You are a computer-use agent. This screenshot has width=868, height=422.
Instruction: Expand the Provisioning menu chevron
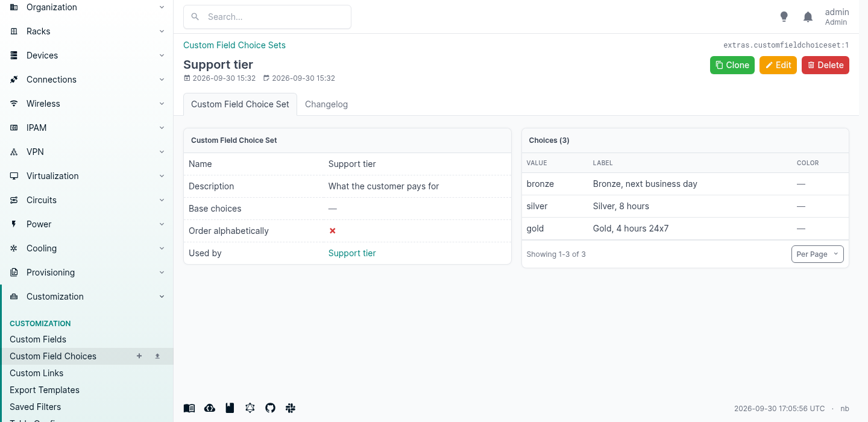tap(162, 272)
